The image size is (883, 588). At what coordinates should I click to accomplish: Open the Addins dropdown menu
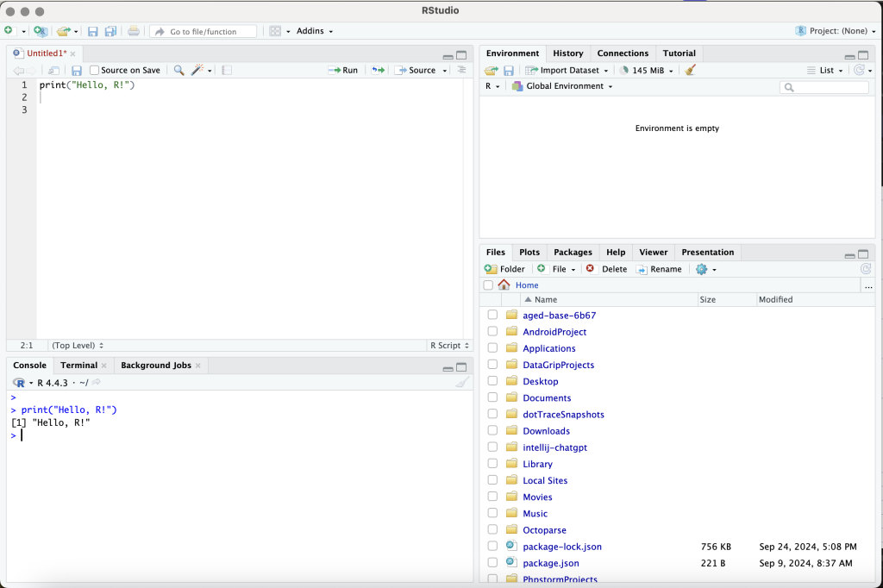coord(314,31)
